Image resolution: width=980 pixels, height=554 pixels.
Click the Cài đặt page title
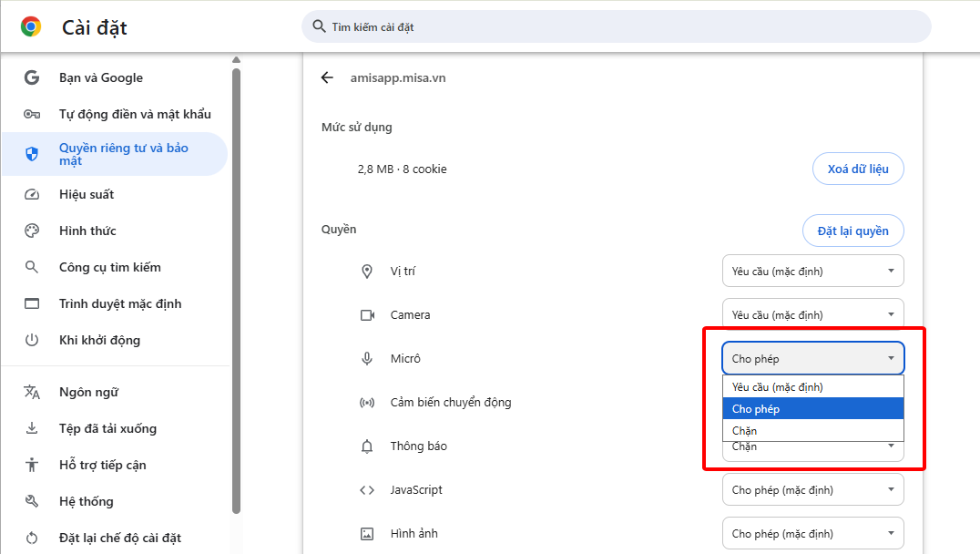click(95, 27)
